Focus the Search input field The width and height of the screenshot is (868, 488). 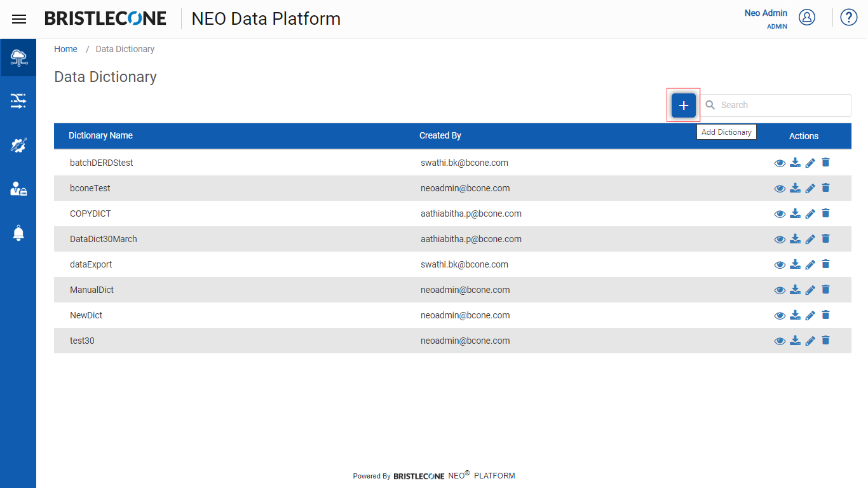[x=776, y=105]
